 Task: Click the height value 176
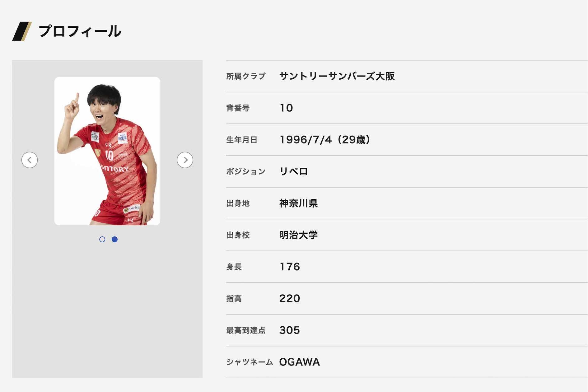tap(290, 267)
